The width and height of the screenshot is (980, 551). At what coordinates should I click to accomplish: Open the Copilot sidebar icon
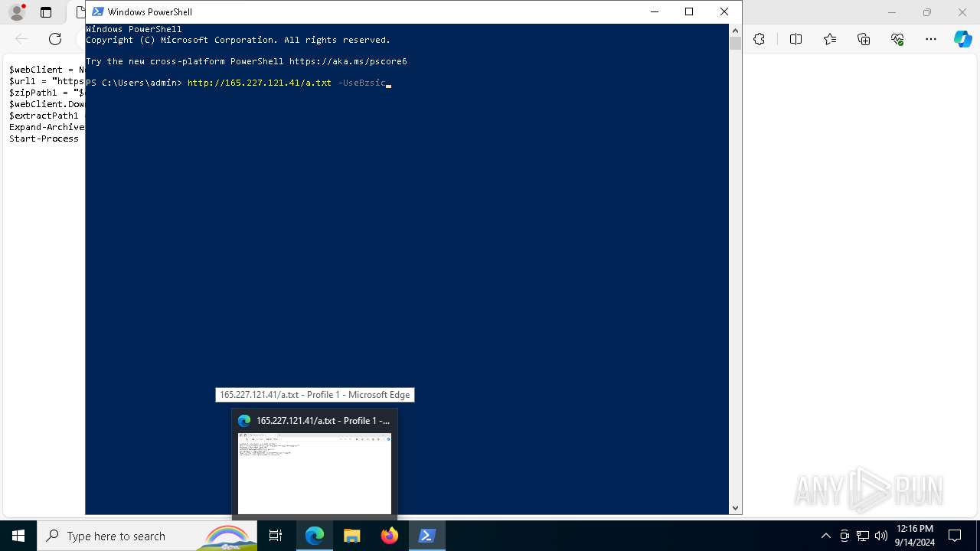(x=963, y=39)
